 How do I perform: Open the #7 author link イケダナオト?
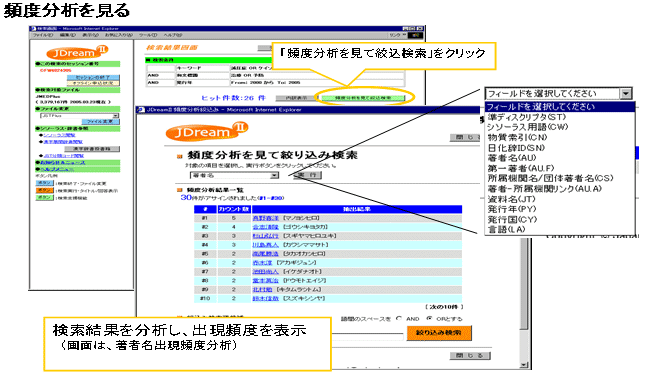tap(265, 272)
